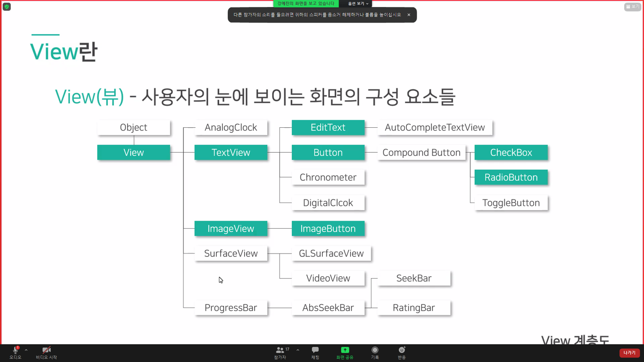The height and width of the screenshot is (362, 644).
Task: Open the chat panel icon
Action: coord(315,350)
